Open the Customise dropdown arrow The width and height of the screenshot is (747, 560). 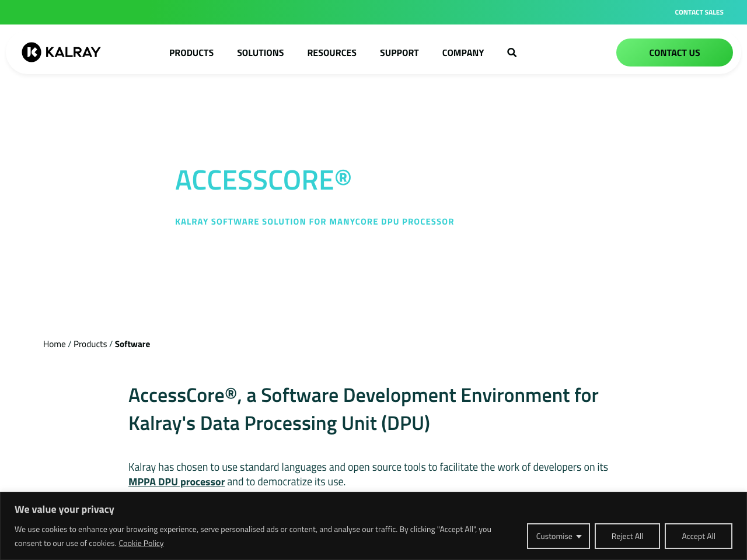coord(580,535)
